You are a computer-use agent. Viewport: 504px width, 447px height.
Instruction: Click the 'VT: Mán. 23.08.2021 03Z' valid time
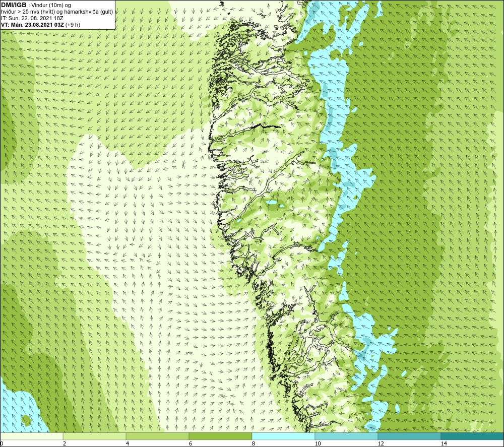[x=32, y=25]
